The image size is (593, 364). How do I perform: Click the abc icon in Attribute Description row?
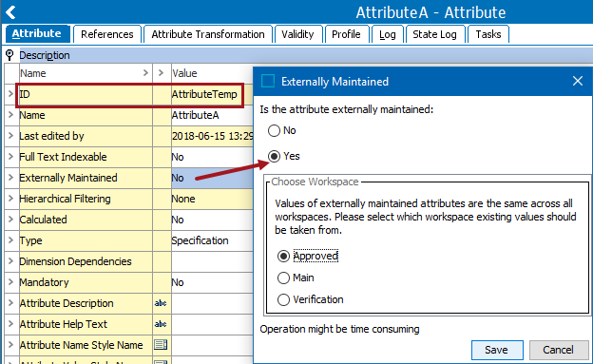coord(161,303)
